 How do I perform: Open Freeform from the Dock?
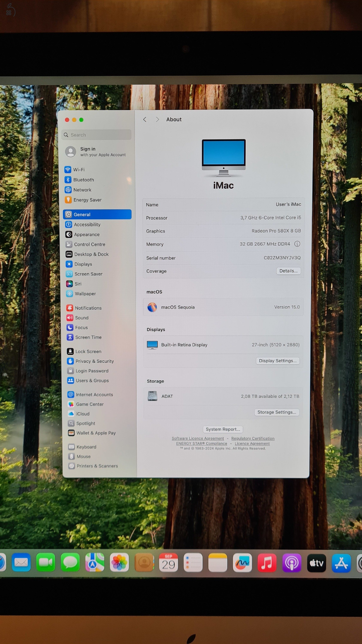242,563
